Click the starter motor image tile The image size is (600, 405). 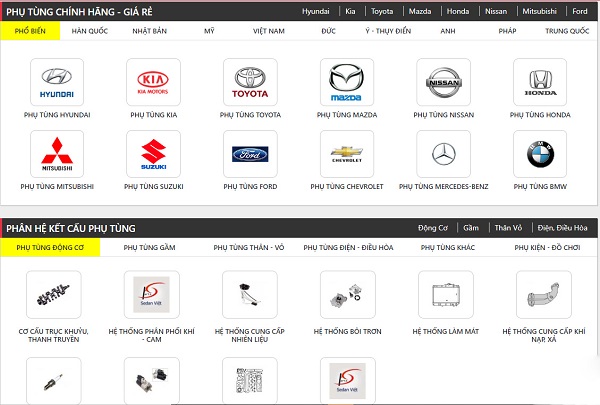tap(152, 381)
